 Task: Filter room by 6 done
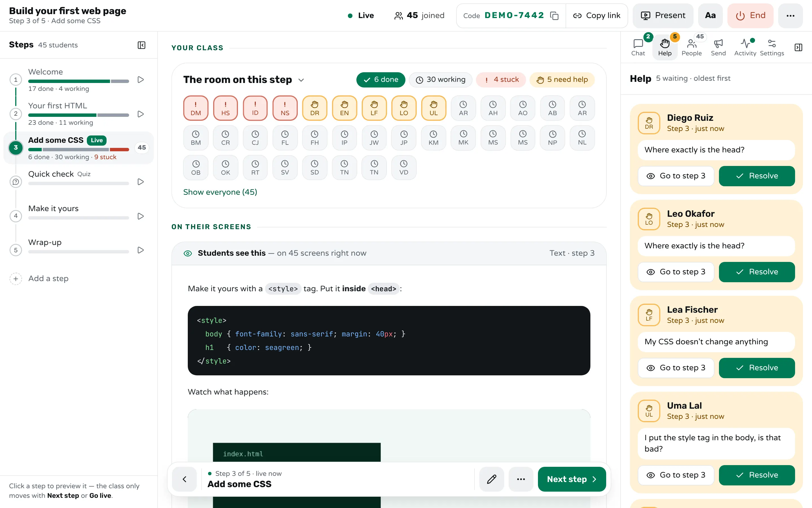(381, 80)
